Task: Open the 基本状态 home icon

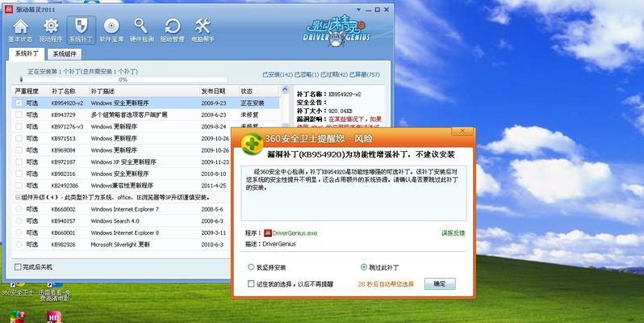Action: (x=20, y=31)
